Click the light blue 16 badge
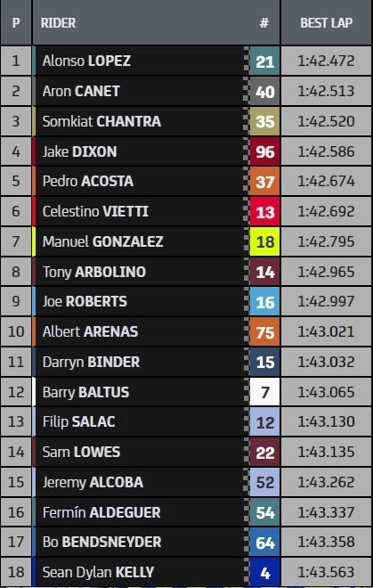This screenshot has width=373, height=588. pos(264,302)
